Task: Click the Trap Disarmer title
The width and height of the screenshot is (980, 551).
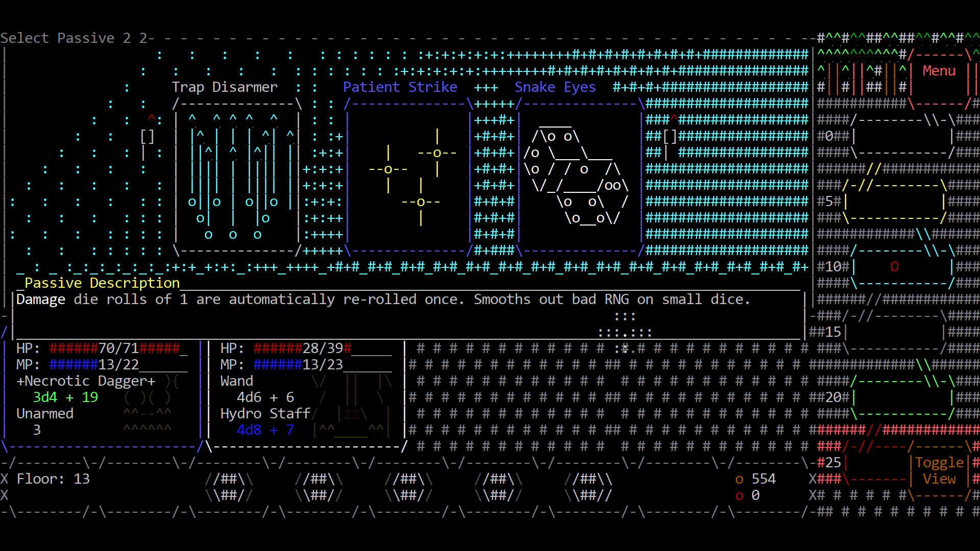Action: (225, 87)
